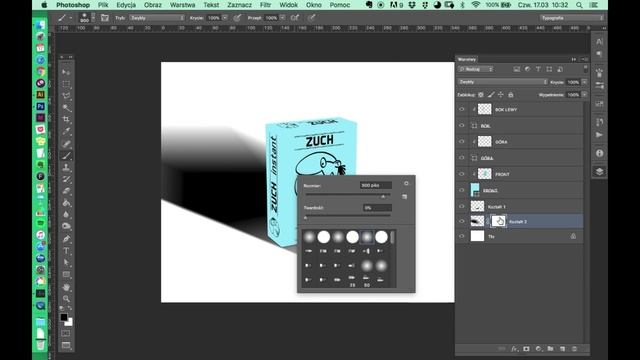Open layer filter Rodzaj dropdown
640x360 pixels.
[476, 69]
